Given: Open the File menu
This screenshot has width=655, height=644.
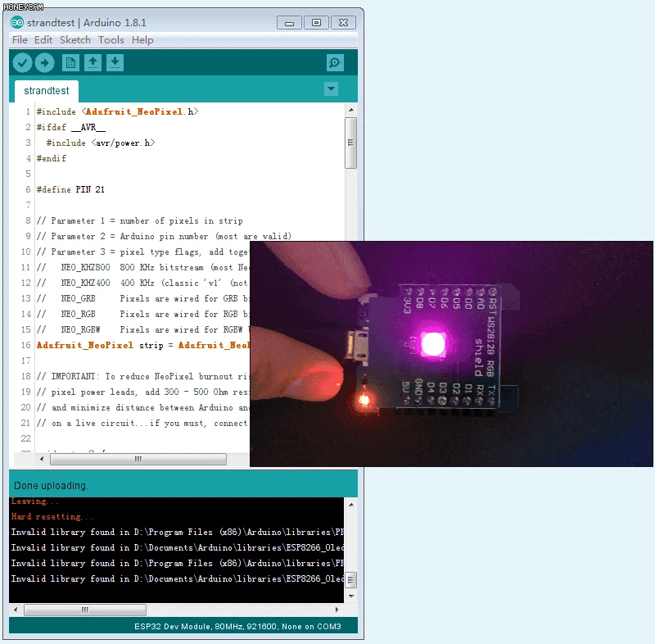Looking at the screenshot, I should tap(20, 40).
